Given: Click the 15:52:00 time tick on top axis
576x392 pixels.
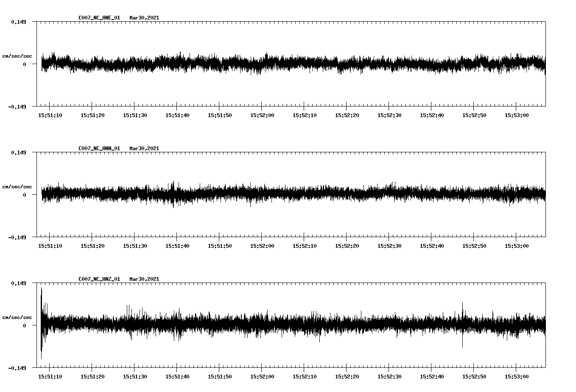Looking at the screenshot, I should (262, 114).
